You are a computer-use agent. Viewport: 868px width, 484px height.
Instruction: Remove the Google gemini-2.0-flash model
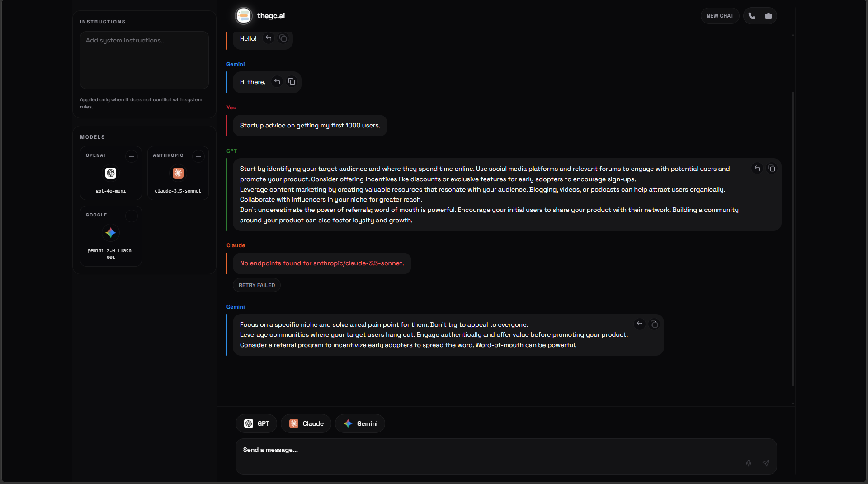click(x=132, y=216)
